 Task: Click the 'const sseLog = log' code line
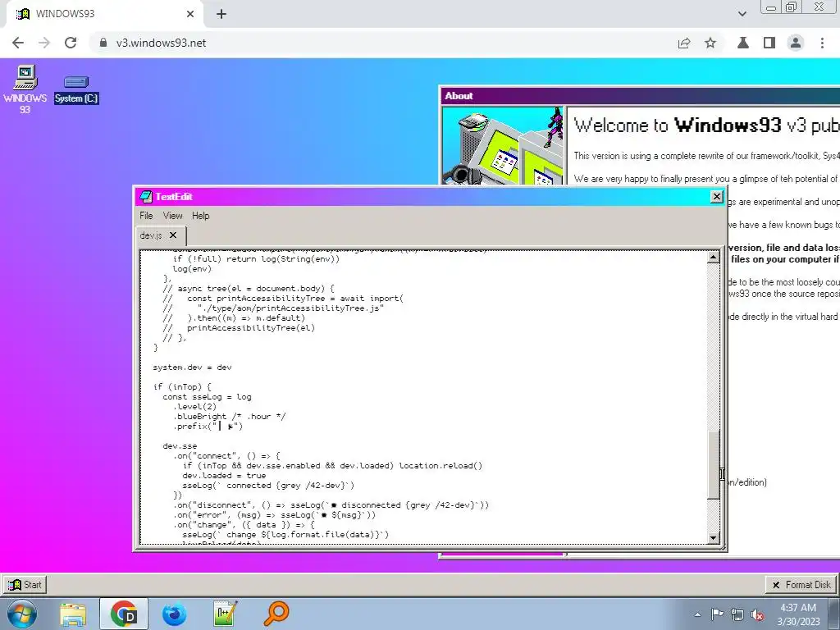(207, 396)
